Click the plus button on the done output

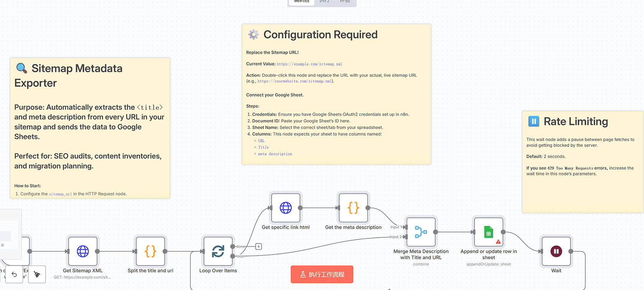[x=258, y=246]
